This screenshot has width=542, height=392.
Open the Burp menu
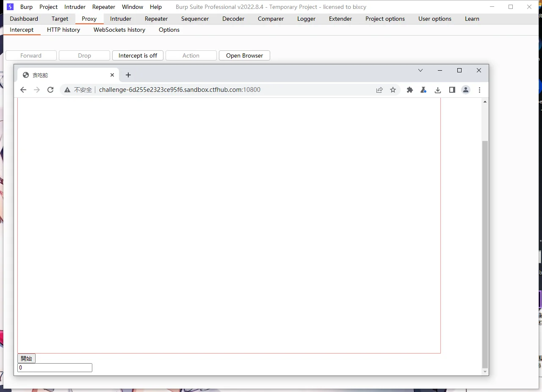coord(26,7)
